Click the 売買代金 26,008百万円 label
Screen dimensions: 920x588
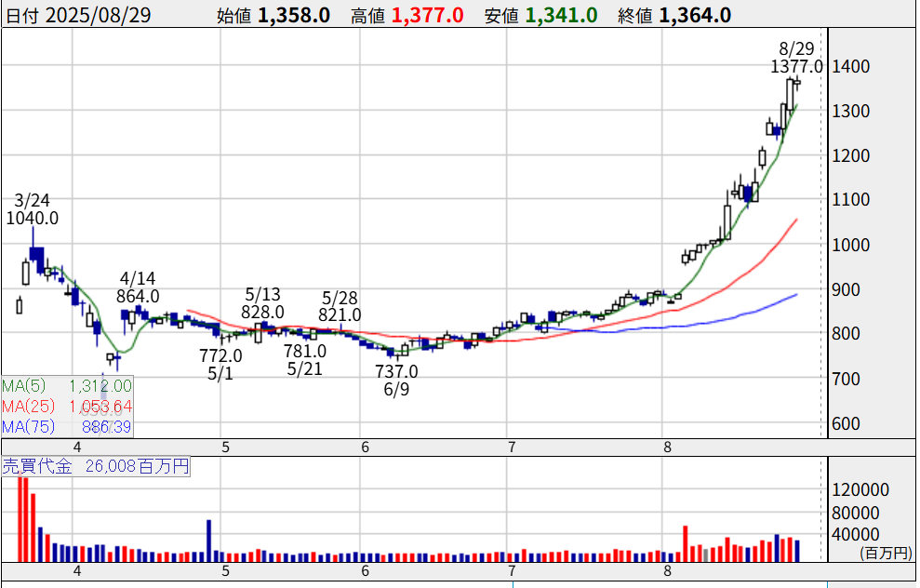[96, 466]
